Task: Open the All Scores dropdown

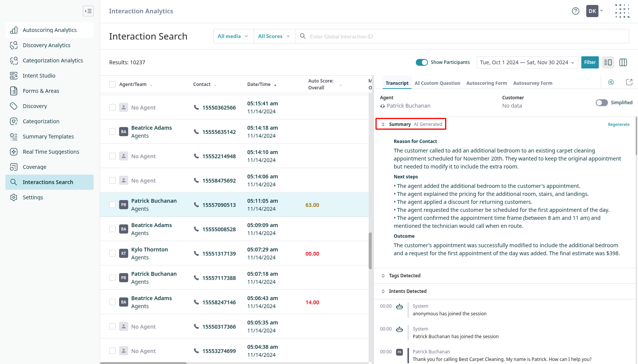Action: [274, 36]
